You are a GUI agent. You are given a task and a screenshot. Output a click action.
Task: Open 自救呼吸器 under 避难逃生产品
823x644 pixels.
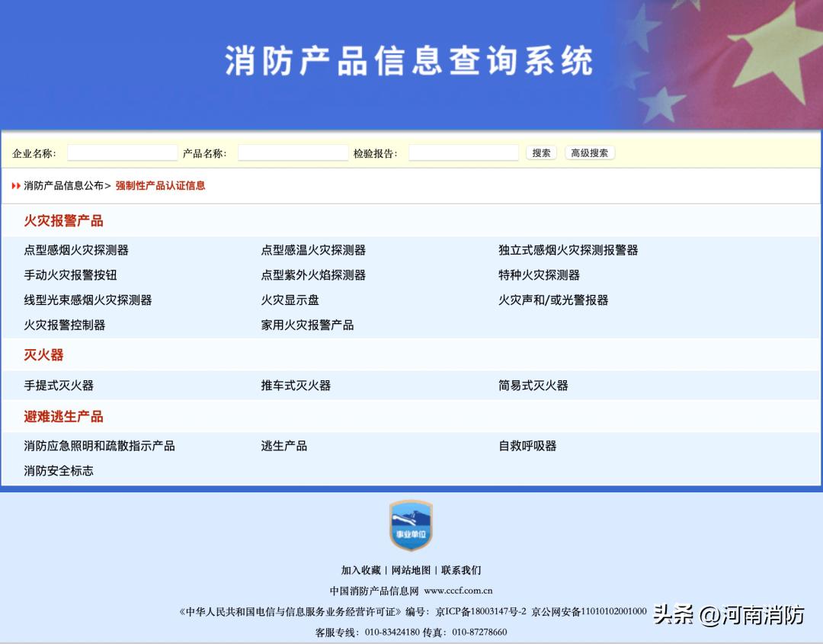tap(527, 446)
